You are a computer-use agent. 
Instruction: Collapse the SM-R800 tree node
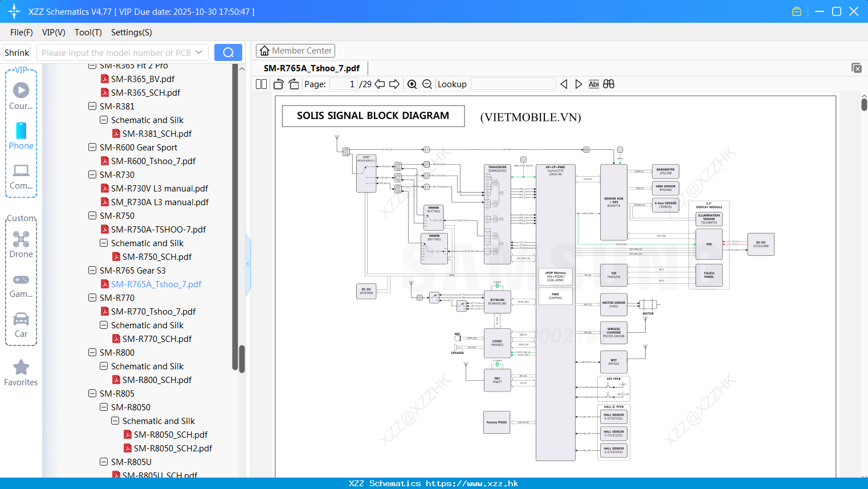coord(92,352)
